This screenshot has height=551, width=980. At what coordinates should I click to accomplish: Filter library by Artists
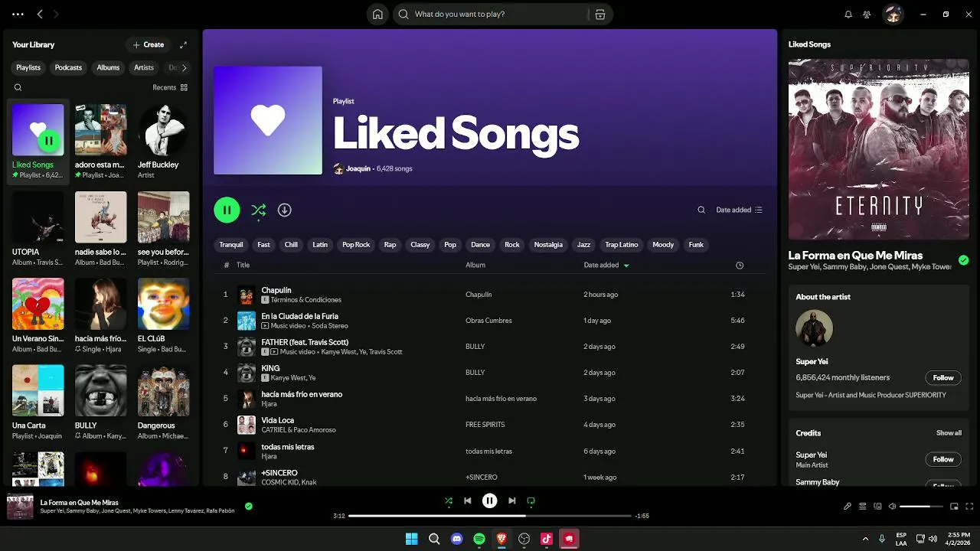[144, 67]
